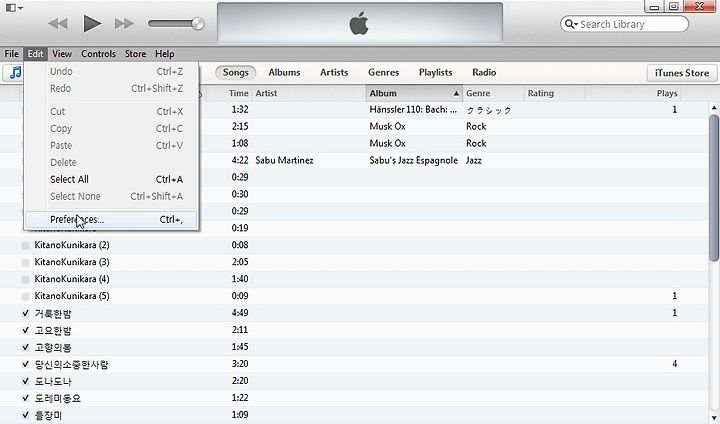This screenshot has height=424, width=720.
Task: Open the iTunes Store button
Action: click(681, 73)
